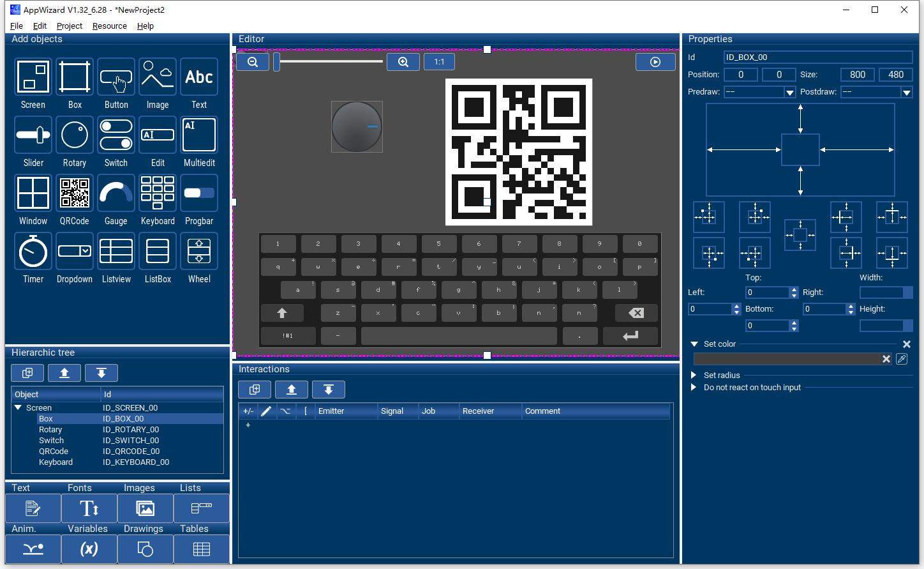Collapse the Screen tree node

tap(19, 407)
